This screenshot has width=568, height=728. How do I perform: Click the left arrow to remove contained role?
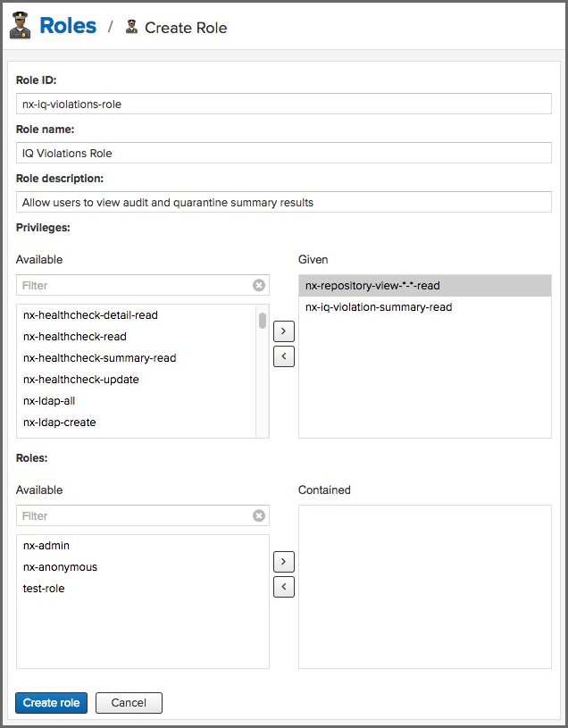pyautogui.click(x=283, y=586)
